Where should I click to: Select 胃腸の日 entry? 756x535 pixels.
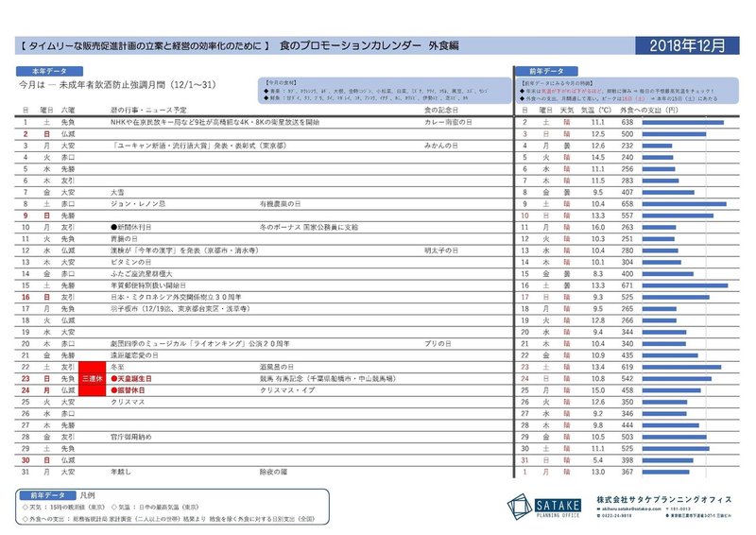124,239
